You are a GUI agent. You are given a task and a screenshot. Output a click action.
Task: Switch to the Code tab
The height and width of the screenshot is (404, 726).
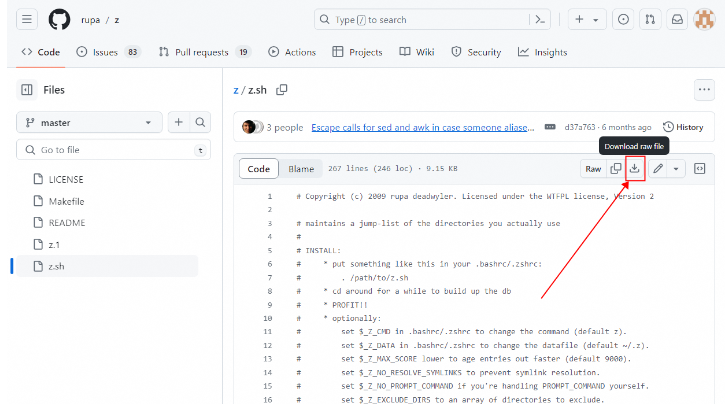coord(41,52)
